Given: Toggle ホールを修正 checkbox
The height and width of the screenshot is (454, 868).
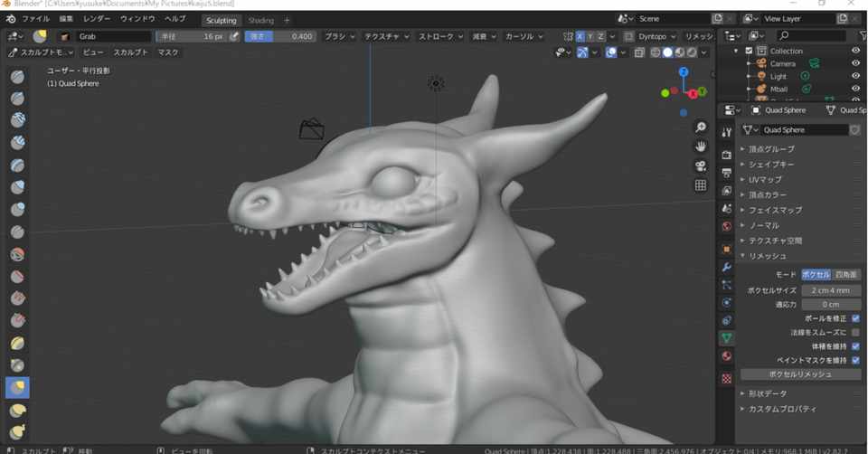Looking at the screenshot, I should (x=856, y=318).
